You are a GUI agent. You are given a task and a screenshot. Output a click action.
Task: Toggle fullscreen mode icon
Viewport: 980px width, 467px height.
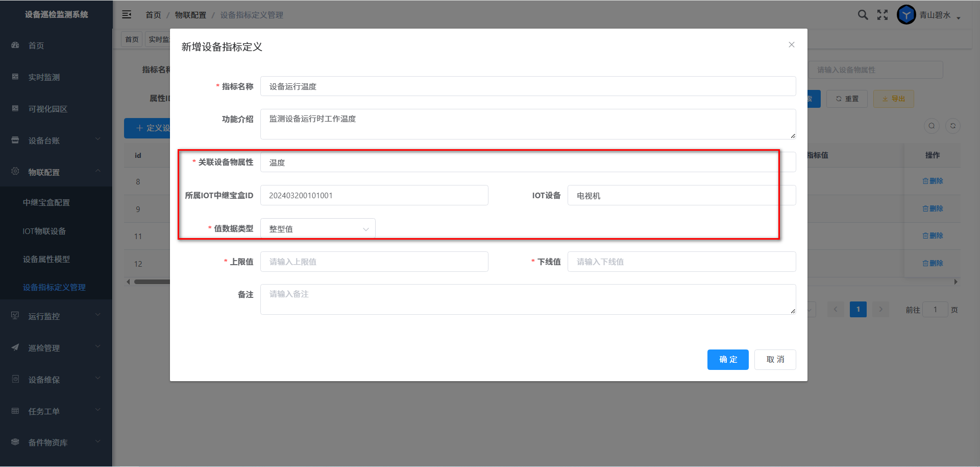tap(883, 15)
